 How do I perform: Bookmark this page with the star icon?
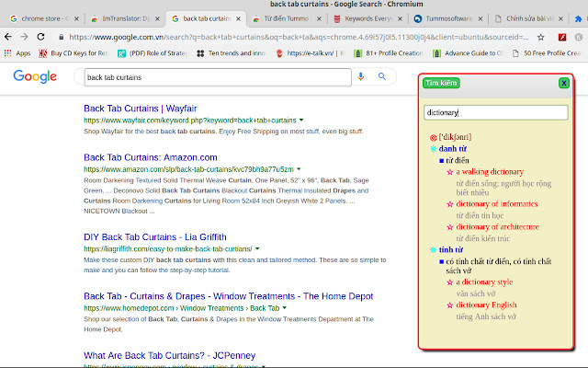click(x=540, y=37)
